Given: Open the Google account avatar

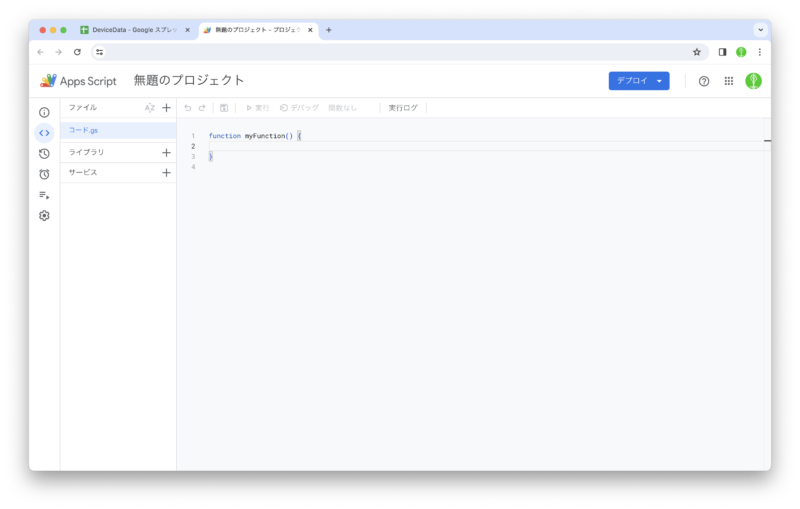Looking at the screenshot, I should [754, 81].
